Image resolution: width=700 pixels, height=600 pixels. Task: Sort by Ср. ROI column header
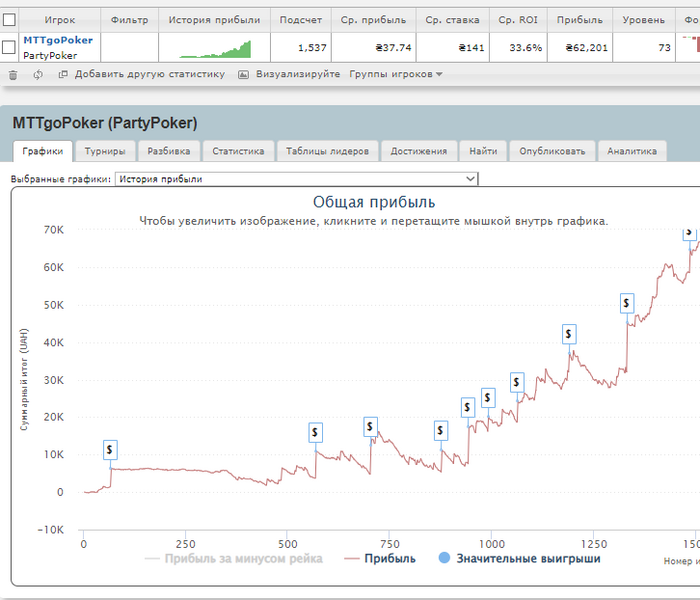tap(518, 20)
